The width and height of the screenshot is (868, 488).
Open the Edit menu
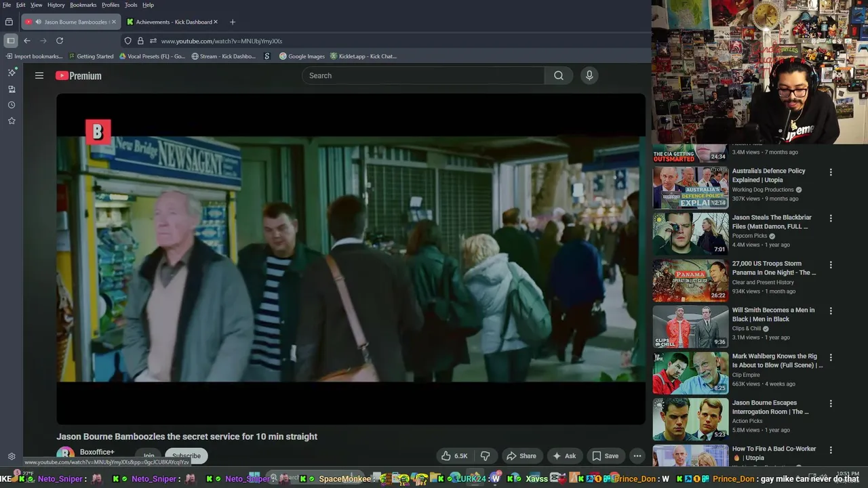coord(21,5)
